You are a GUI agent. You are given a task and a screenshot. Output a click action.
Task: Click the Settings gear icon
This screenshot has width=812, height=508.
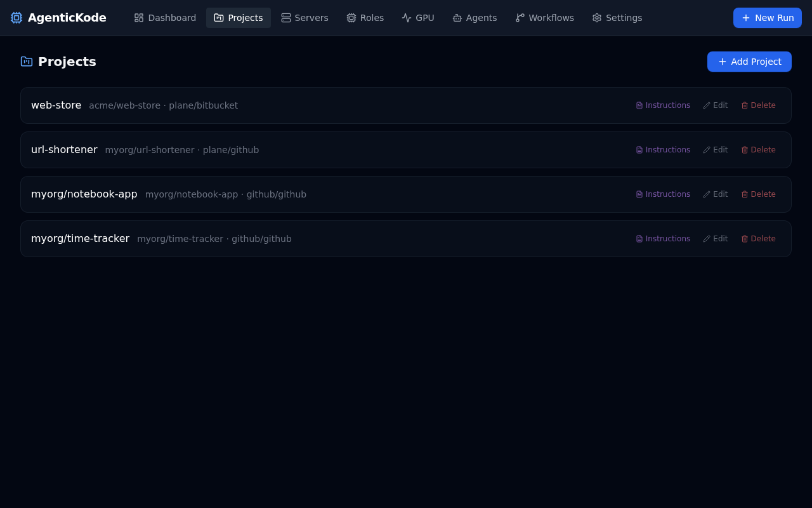point(596,18)
